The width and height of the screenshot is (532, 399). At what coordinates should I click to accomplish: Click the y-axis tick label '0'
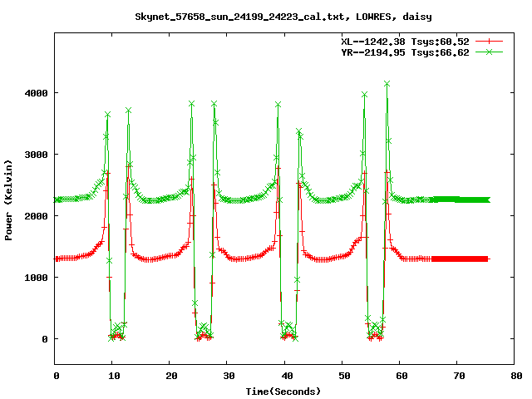[x=45, y=339]
